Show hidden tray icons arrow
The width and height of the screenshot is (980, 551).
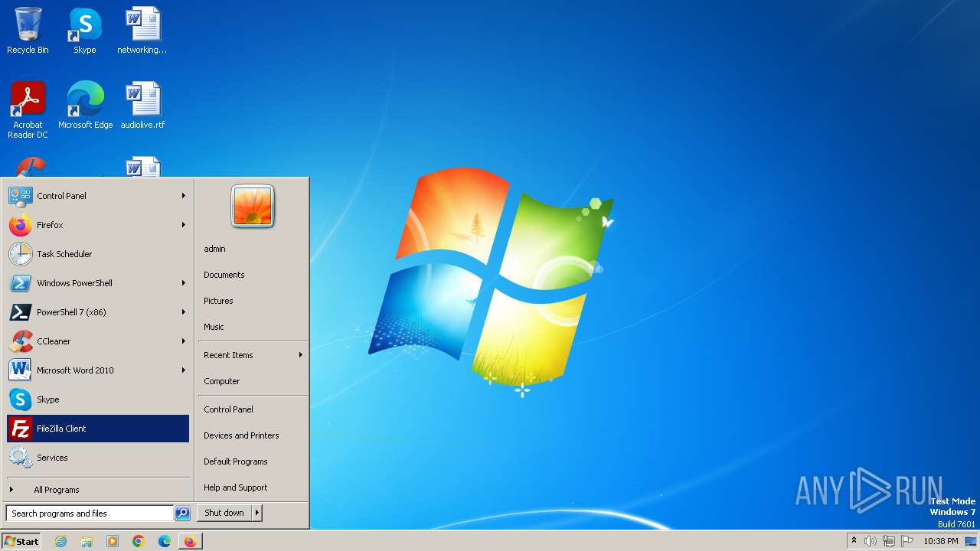click(854, 541)
